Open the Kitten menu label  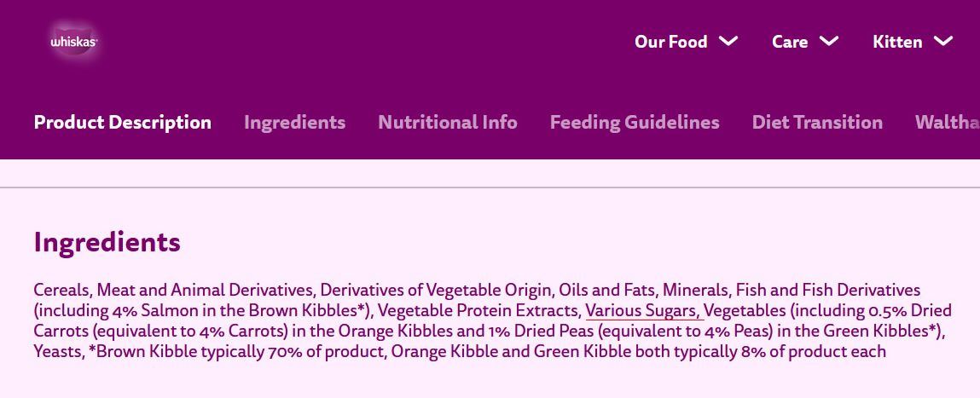(x=897, y=42)
